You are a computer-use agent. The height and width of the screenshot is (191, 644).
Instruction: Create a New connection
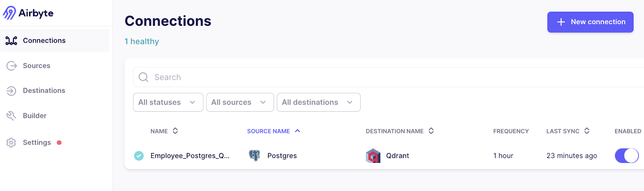tap(590, 22)
